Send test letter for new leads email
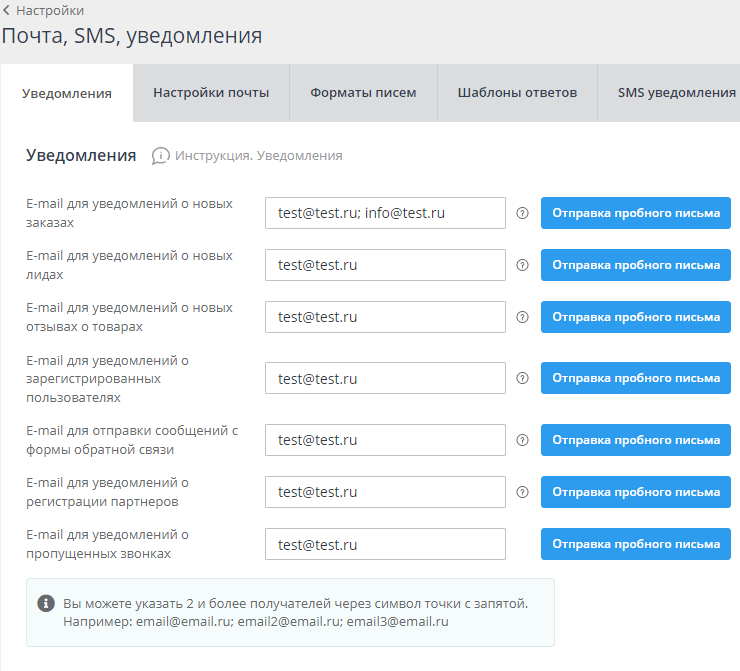Image resolution: width=740 pixels, height=671 pixels. click(636, 265)
